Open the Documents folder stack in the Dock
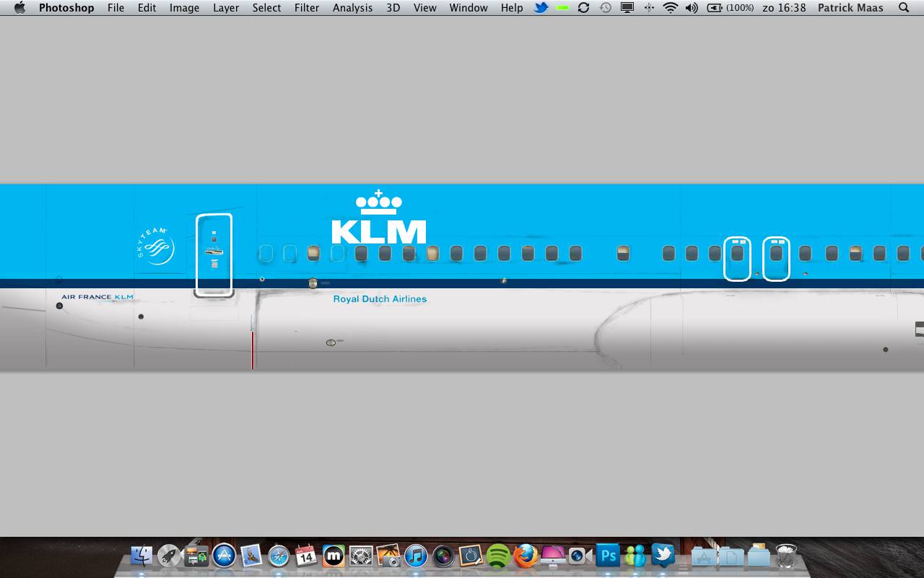 (x=731, y=556)
